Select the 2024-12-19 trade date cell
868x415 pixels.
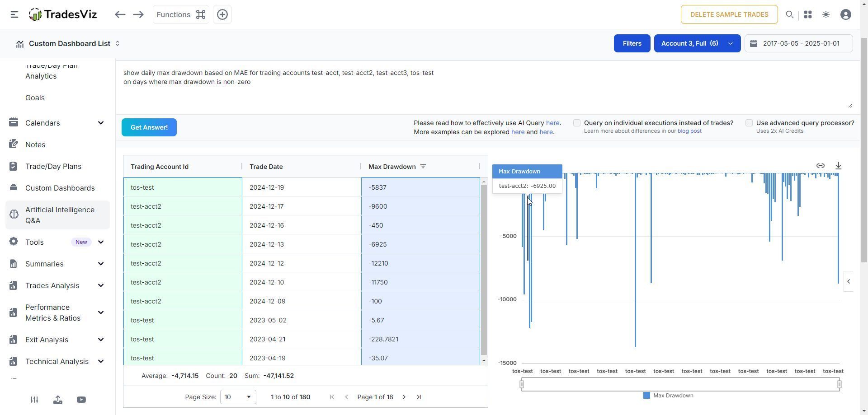coord(302,187)
